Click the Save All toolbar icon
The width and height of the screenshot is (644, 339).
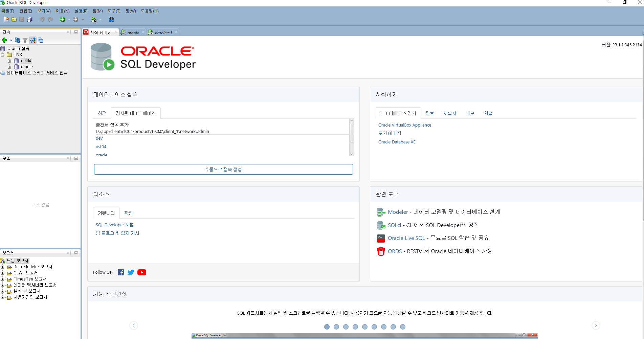[30, 20]
